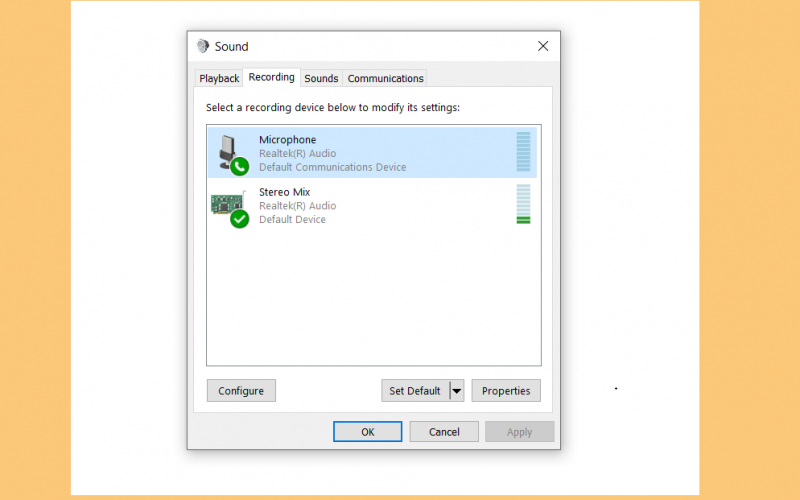Screen dimensions: 800x500
Task: Click the 'Default Device' status text
Action: tap(292, 219)
